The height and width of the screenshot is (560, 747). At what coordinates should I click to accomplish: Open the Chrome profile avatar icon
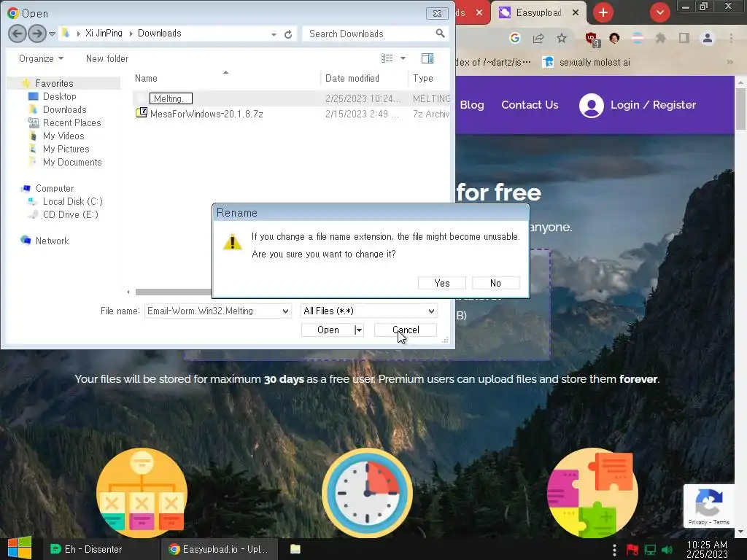[x=708, y=38]
